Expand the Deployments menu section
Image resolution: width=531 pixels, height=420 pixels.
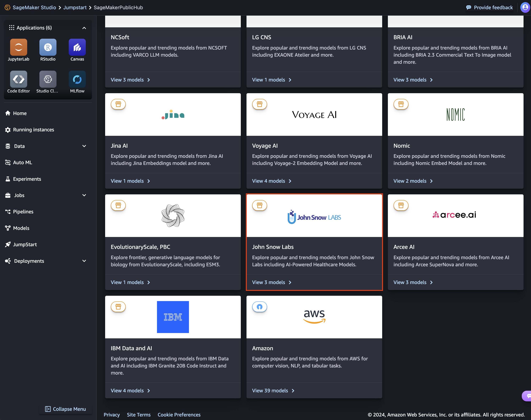coord(84,261)
